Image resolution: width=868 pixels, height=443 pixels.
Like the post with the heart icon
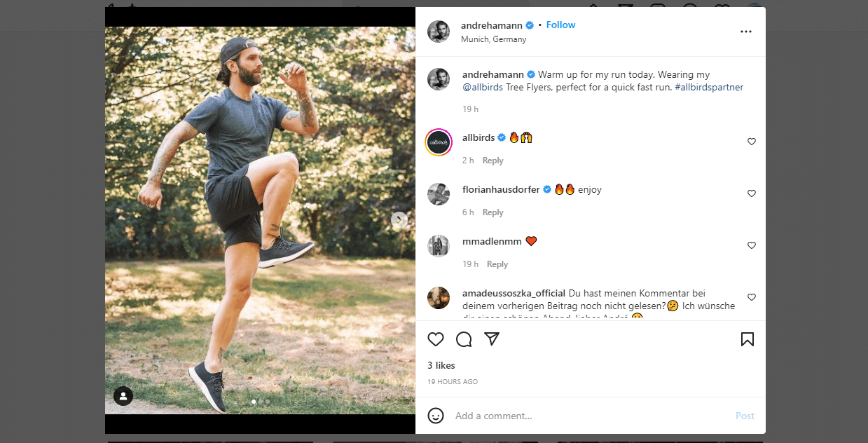(x=436, y=339)
